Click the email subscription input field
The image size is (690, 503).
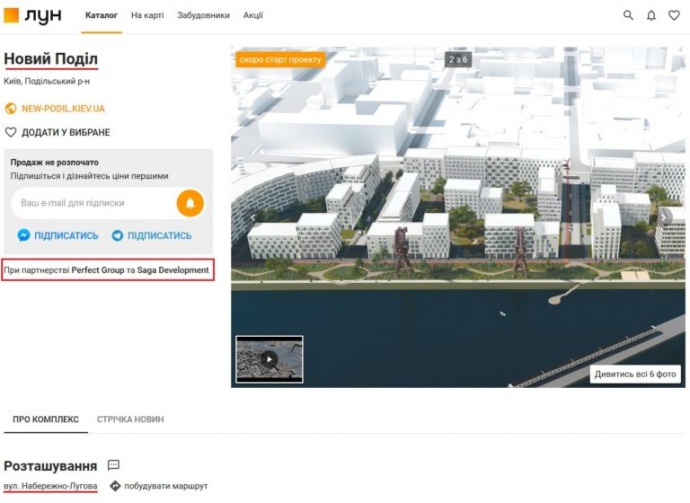point(92,203)
